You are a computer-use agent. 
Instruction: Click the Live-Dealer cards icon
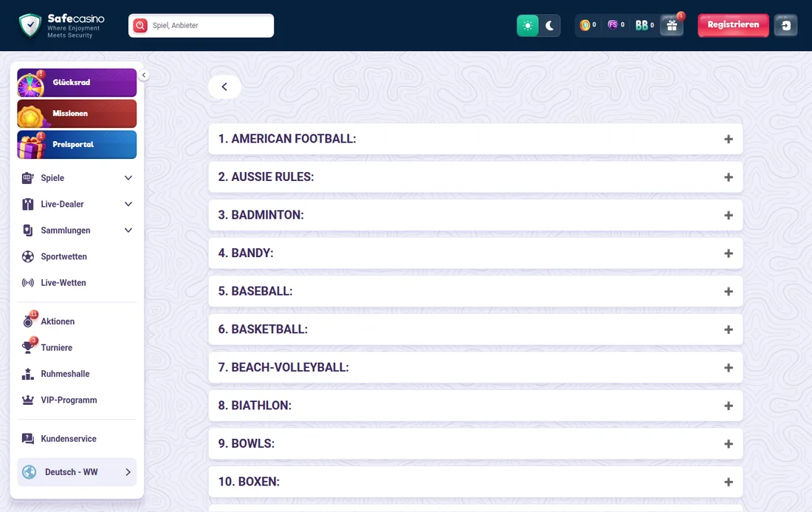28,204
